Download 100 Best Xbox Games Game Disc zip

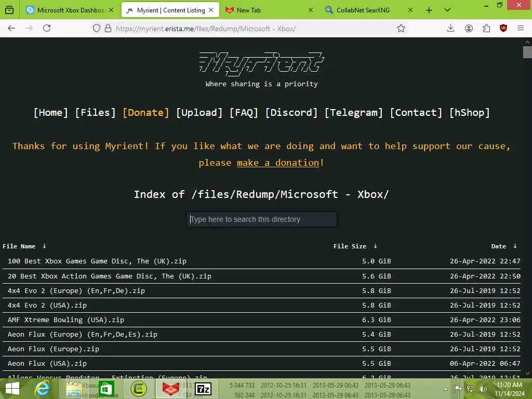(97, 261)
